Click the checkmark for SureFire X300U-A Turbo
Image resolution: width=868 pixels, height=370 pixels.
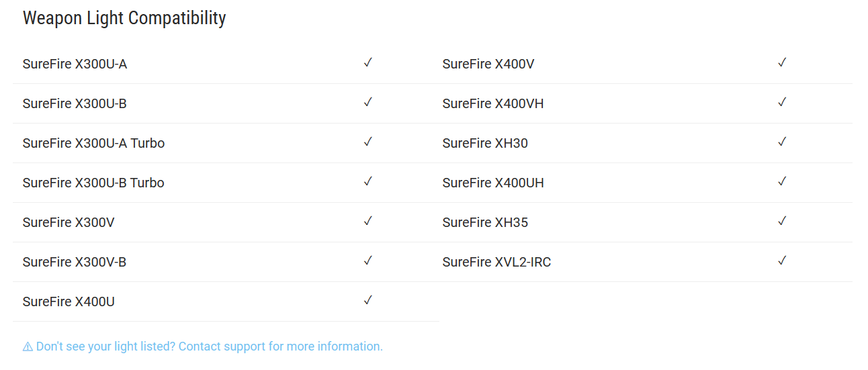pyautogui.click(x=368, y=142)
